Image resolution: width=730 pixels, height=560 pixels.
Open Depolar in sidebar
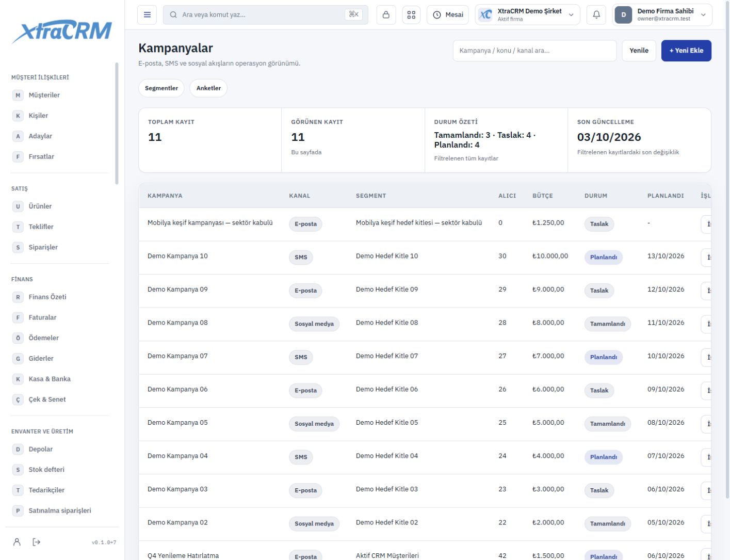60,449
